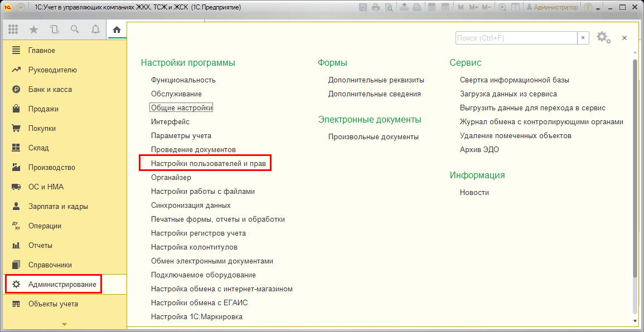Open Подключаемое оборудование link
This screenshot has width=644, height=332.
(204, 275)
